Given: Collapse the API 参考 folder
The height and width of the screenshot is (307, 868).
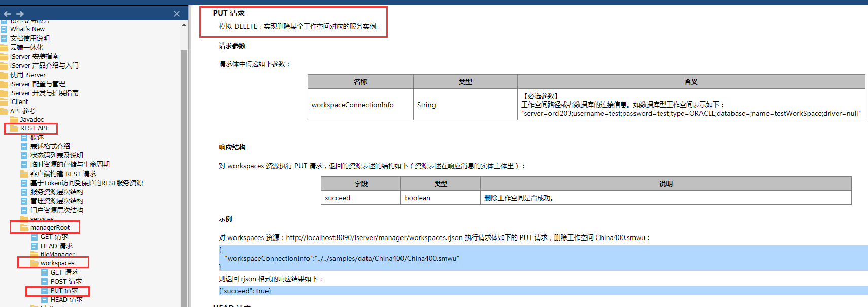Looking at the screenshot, I should point(23,111).
